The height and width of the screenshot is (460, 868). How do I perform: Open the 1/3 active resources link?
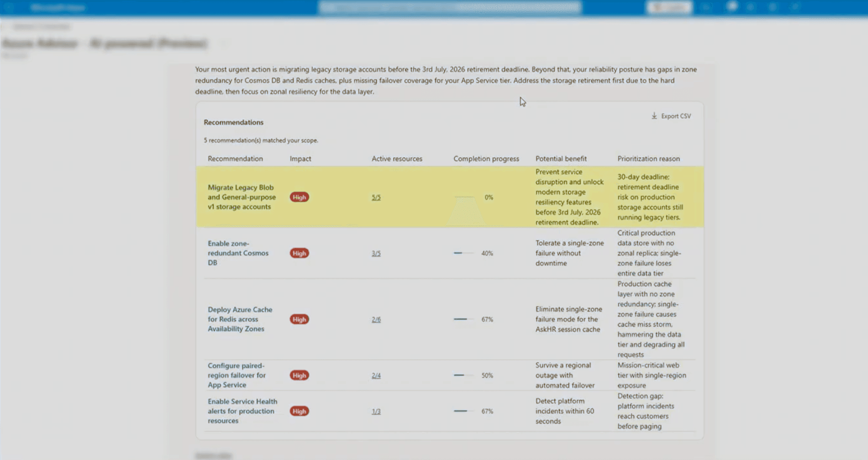point(376,411)
